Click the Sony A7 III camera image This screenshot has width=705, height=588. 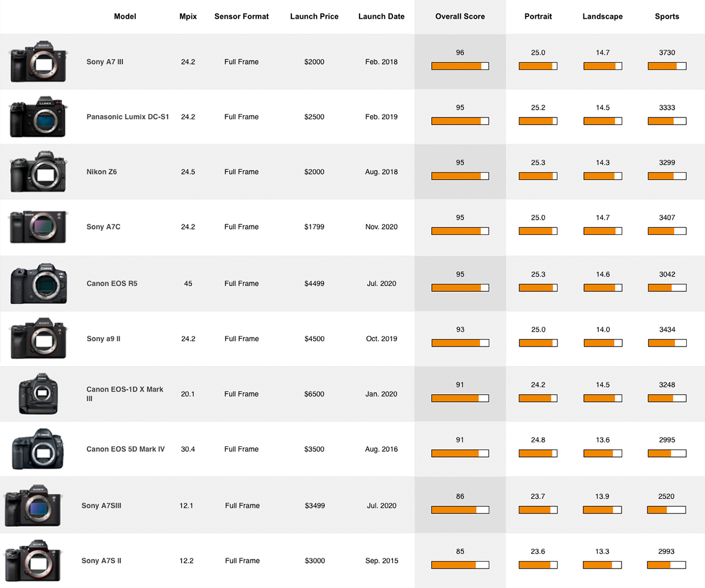pyautogui.click(x=37, y=61)
